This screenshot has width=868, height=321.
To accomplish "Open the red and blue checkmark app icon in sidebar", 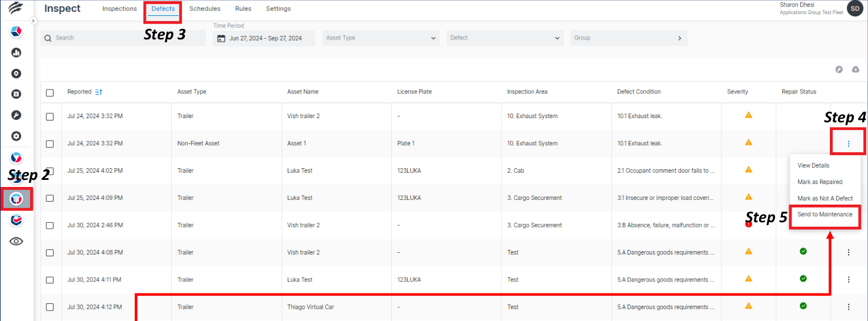I will pyautogui.click(x=16, y=220).
